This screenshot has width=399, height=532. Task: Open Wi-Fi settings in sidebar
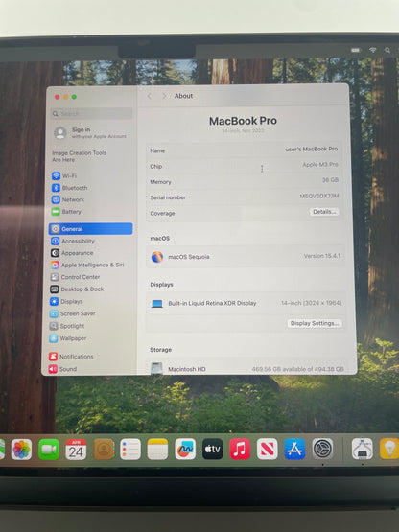[64, 175]
